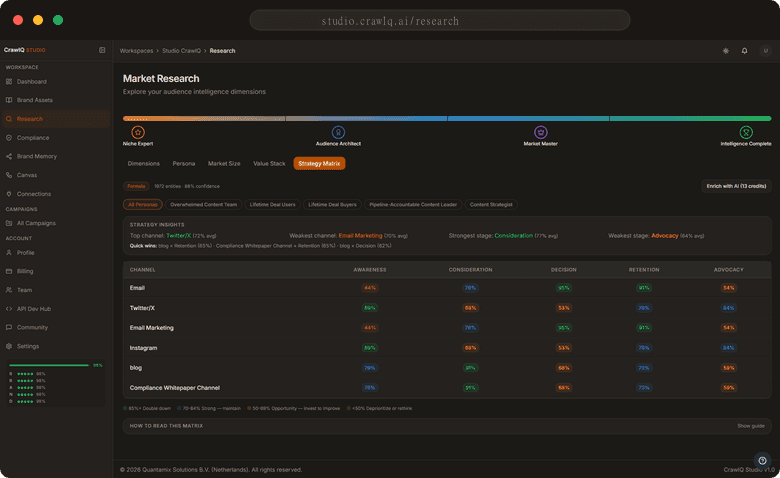Viewport: 780px width, 478px height.
Task: Click the theme toggle sun icon
Action: tap(726, 50)
